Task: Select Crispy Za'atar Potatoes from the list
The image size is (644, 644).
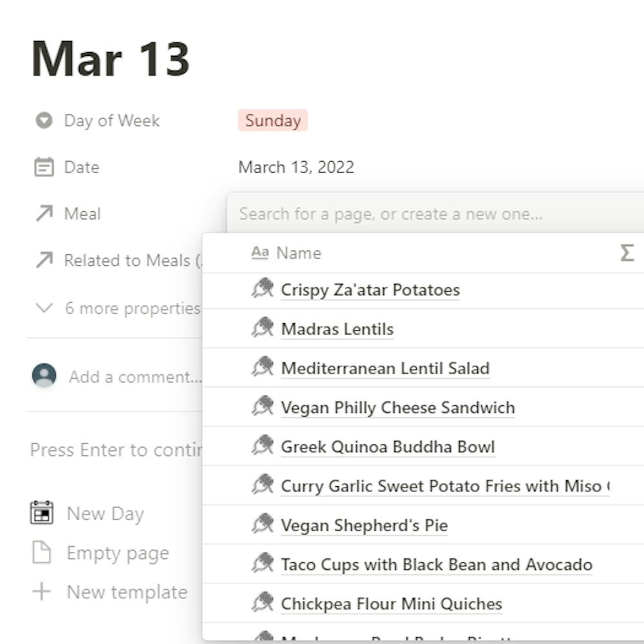Action: pyautogui.click(x=423, y=290)
